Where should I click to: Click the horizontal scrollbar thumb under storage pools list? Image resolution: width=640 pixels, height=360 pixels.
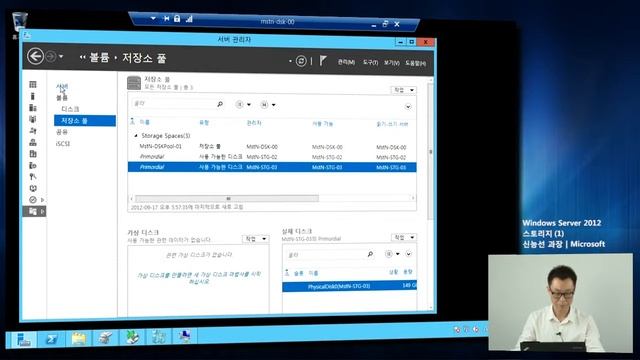click(x=227, y=198)
